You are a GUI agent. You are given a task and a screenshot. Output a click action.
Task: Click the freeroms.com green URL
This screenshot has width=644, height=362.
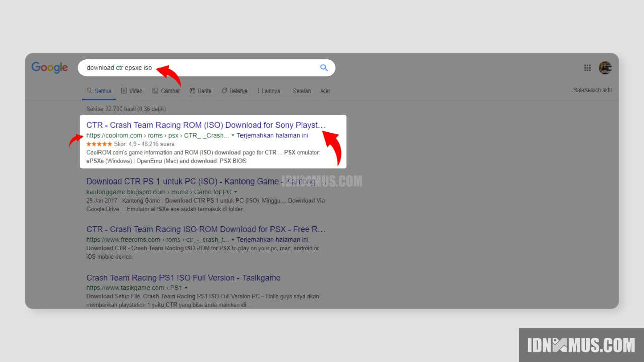click(157, 240)
